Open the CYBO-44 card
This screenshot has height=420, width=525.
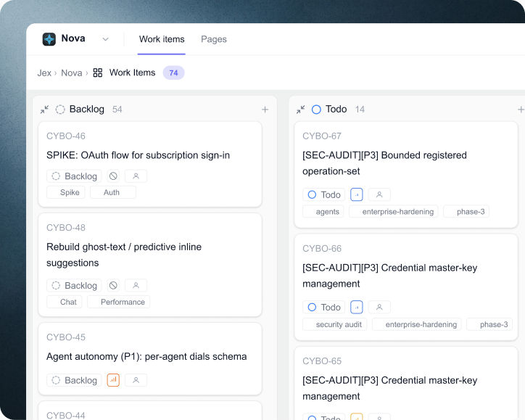150,411
